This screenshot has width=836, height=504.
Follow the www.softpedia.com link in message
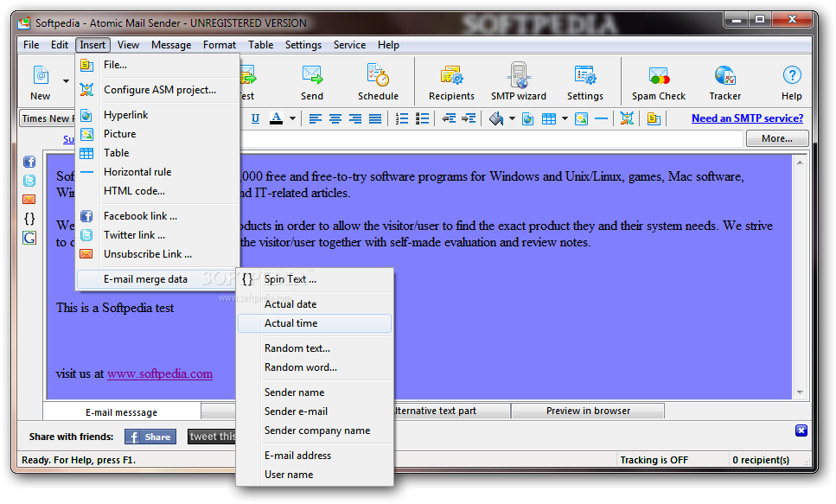point(160,373)
